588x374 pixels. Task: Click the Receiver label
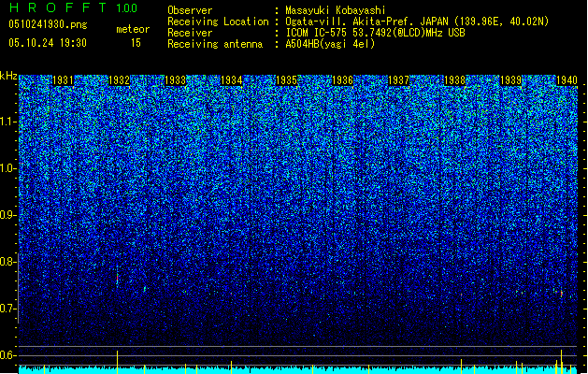[190, 33]
